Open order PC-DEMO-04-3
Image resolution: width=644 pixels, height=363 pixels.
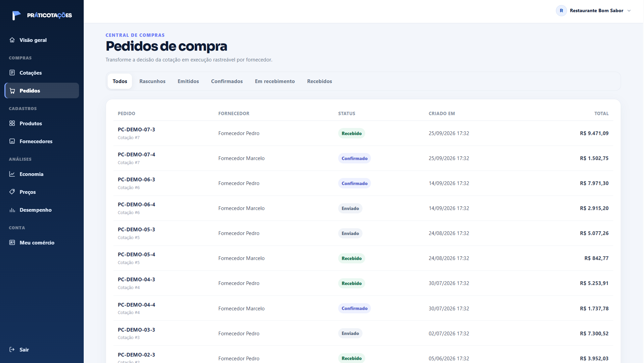point(136,280)
